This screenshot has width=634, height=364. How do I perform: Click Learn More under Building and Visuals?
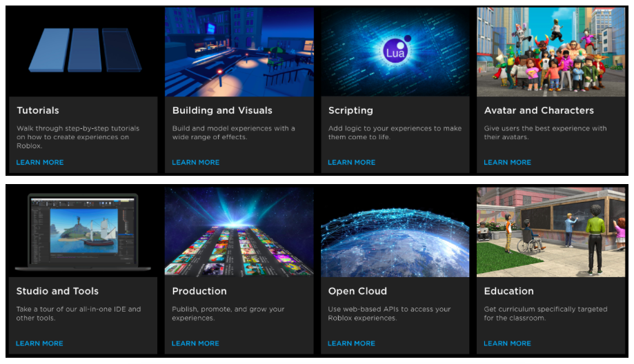click(x=196, y=163)
